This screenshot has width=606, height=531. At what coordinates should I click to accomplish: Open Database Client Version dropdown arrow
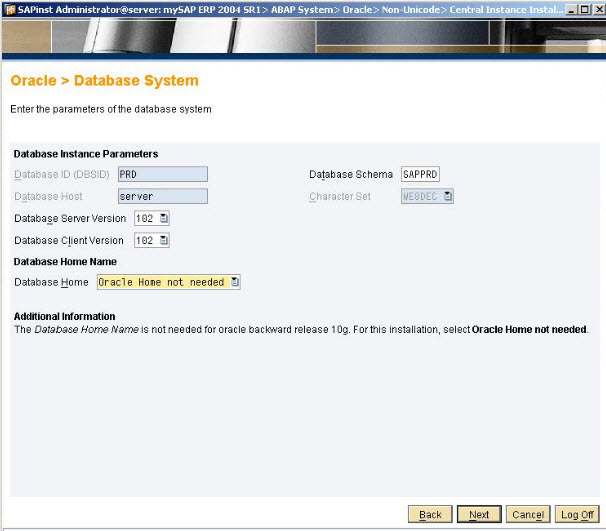164,240
